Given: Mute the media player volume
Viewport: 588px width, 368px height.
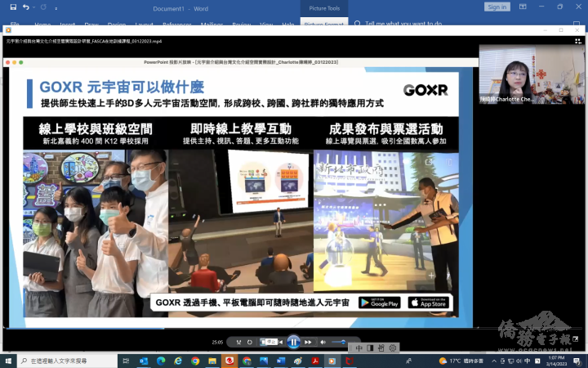Looking at the screenshot, I should [x=323, y=342].
